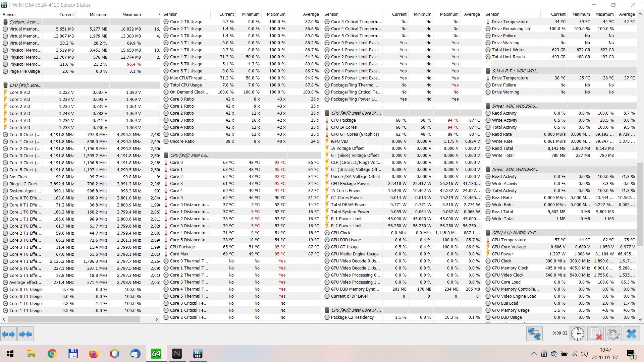Select the On-Demand Clock row
Viewport: 644px width, 362px height.
pyautogui.click(x=241, y=92)
